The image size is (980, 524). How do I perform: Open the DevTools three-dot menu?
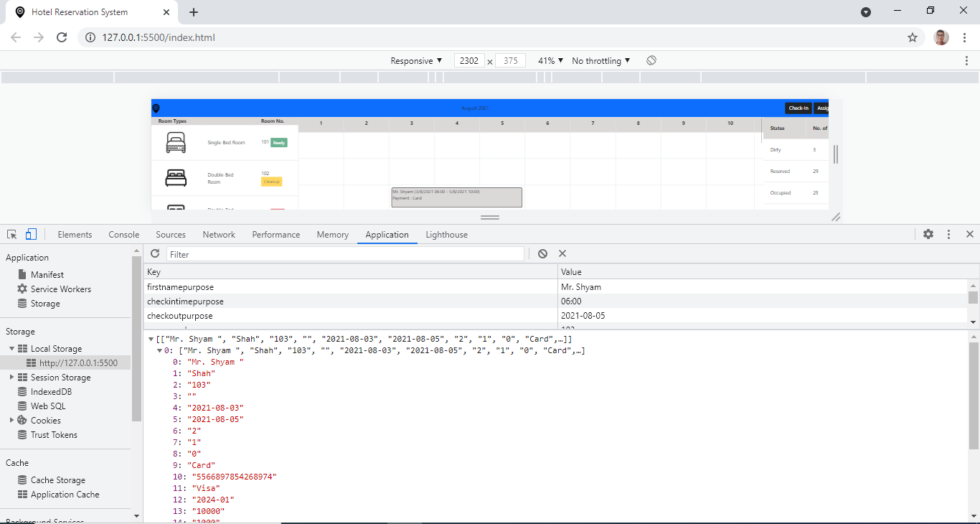[x=948, y=234]
